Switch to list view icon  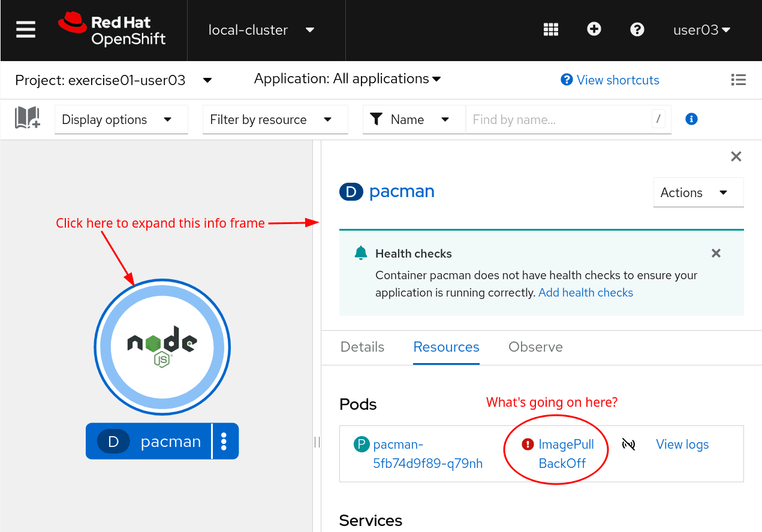pos(739,80)
